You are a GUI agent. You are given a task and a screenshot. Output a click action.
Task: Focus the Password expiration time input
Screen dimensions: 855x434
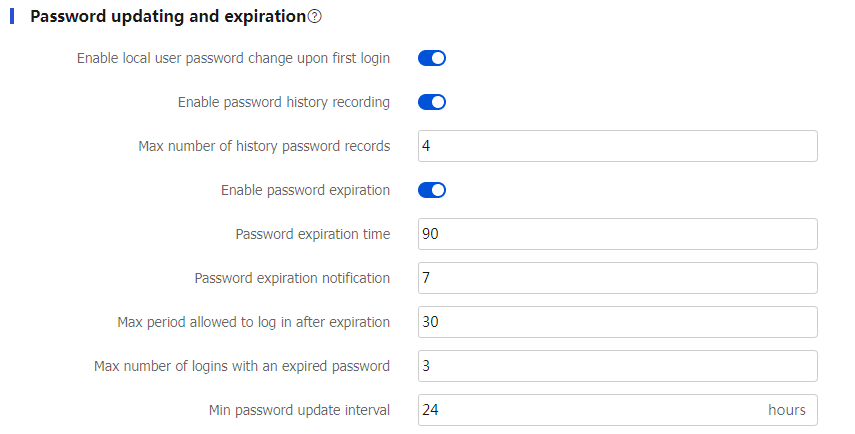pyautogui.click(x=617, y=234)
